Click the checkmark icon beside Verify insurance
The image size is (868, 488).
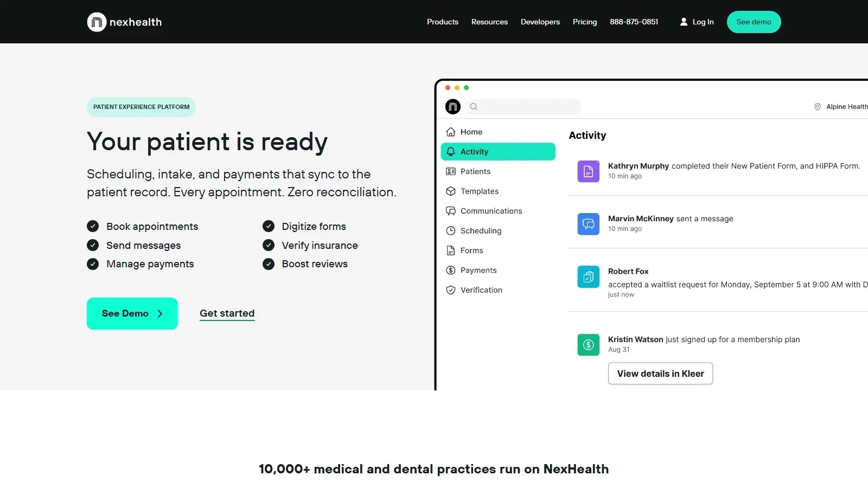coord(269,245)
